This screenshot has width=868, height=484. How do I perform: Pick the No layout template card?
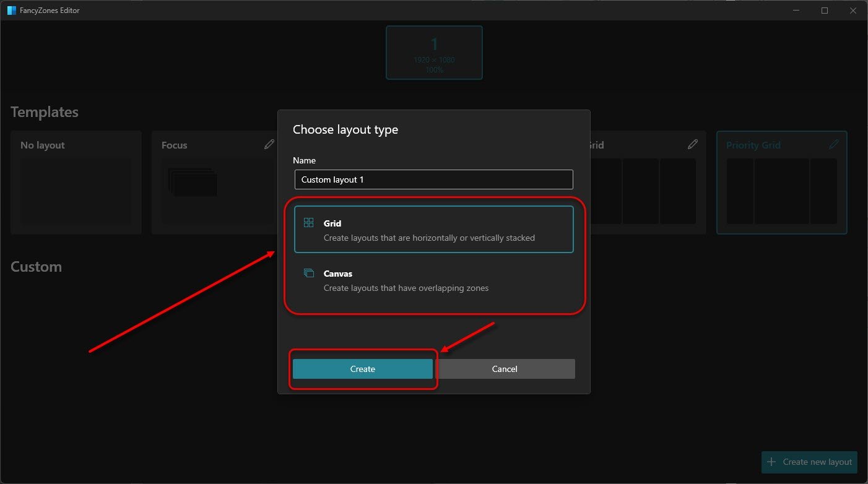(x=76, y=183)
